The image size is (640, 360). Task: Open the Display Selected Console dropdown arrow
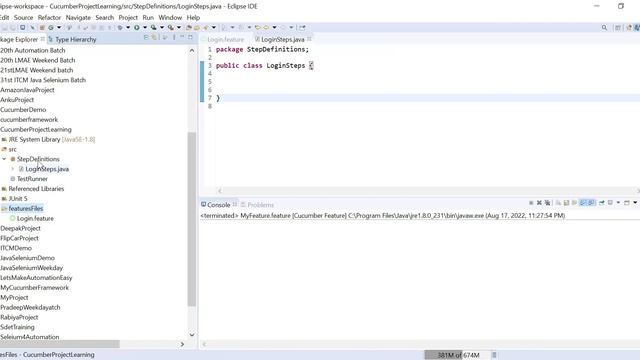pyautogui.click(x=618, y=203)
